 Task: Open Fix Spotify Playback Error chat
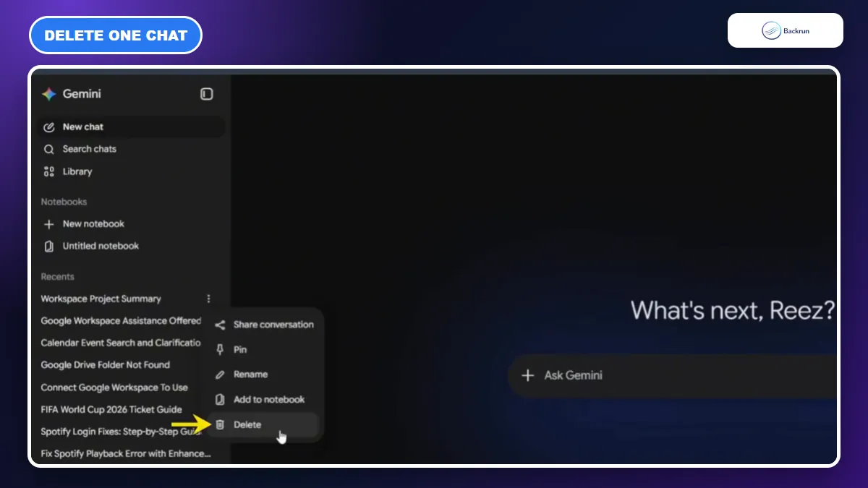pyautogui.click(x=126, y=454)
